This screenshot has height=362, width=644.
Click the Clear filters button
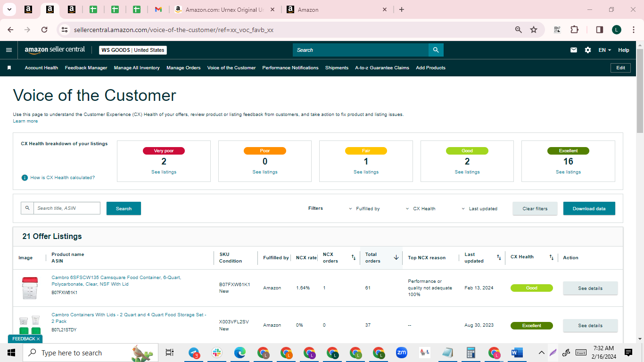click(x=535, y=208)
